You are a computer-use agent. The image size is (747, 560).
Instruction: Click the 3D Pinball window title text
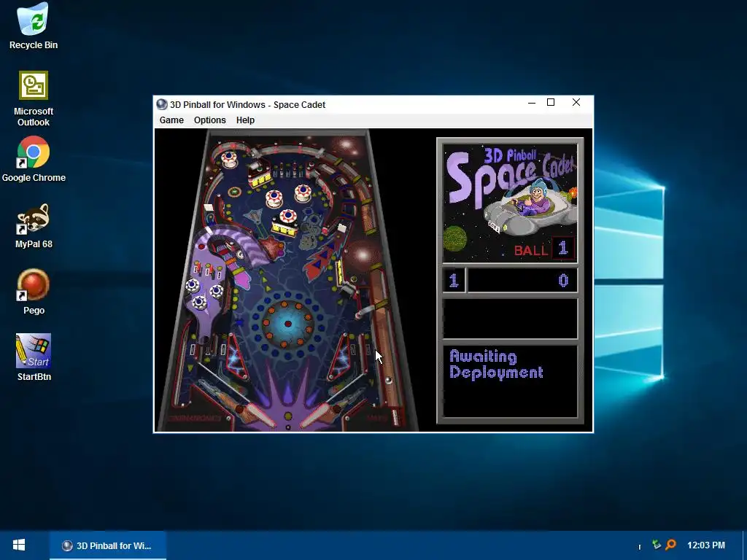(248, 105)
